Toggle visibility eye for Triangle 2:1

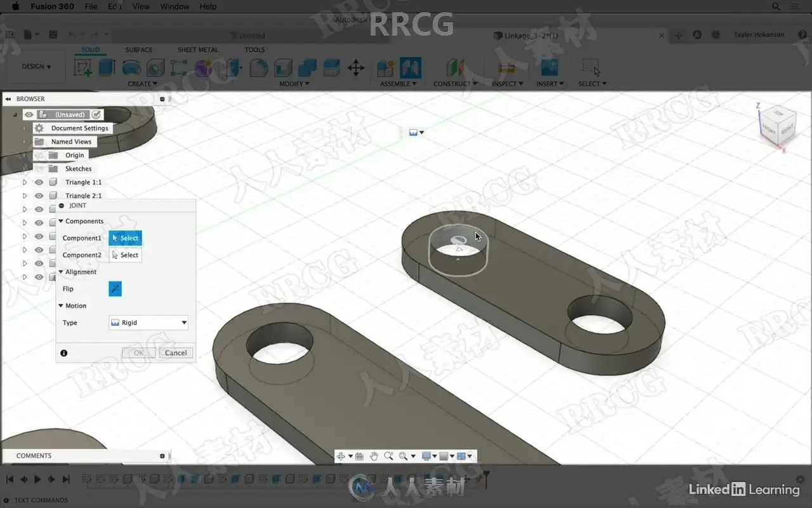pos(39,196)
